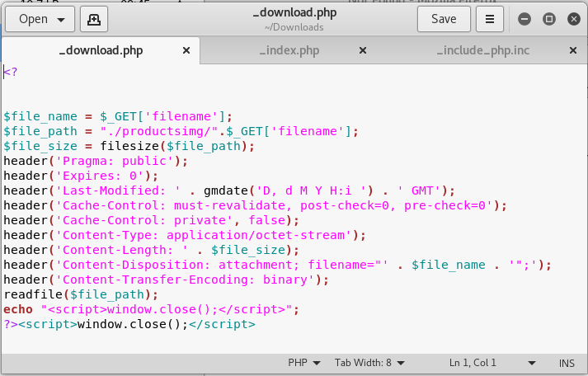Click the 'Content-Transfer-Encoding: binary' string
The image size is (588, 376).
pyautogui.click(x=186, y=280)
